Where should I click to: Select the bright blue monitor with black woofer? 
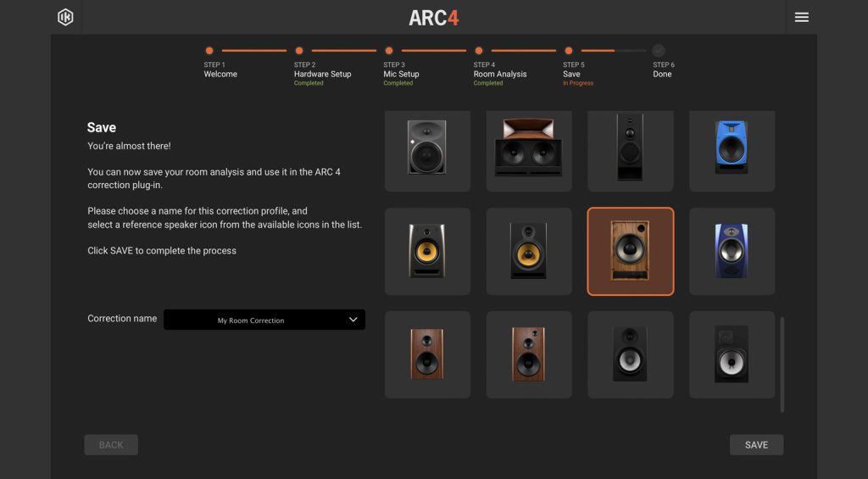pos(732,148)
